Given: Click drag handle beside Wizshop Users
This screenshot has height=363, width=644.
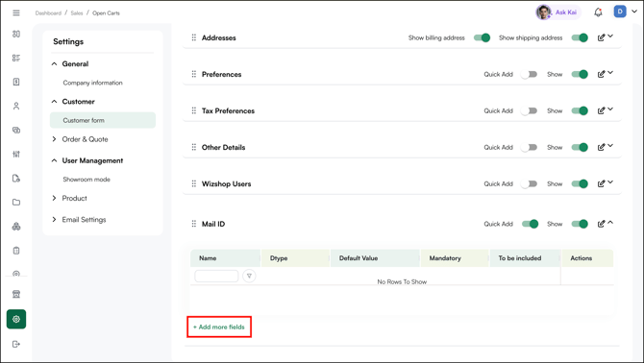Looking at the screenshot, I should [x=194, y=183].
